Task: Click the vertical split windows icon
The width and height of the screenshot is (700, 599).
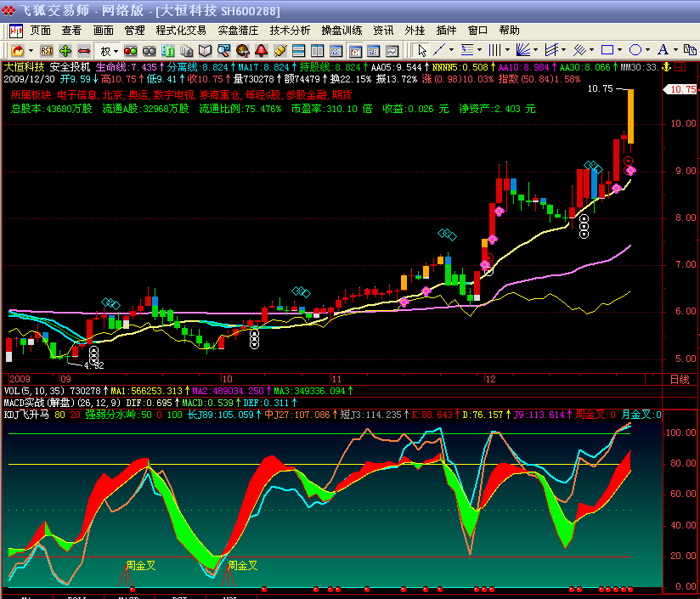Action: point(317,50)
